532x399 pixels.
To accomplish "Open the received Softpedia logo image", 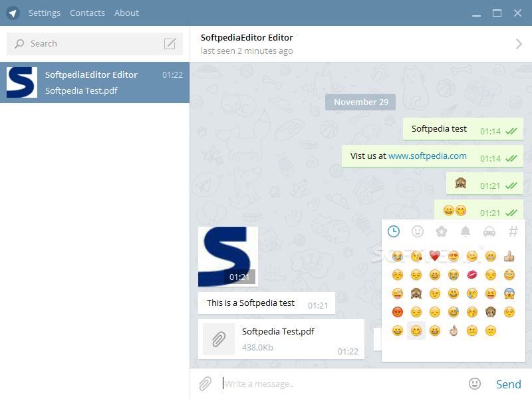I will [228, 257].
